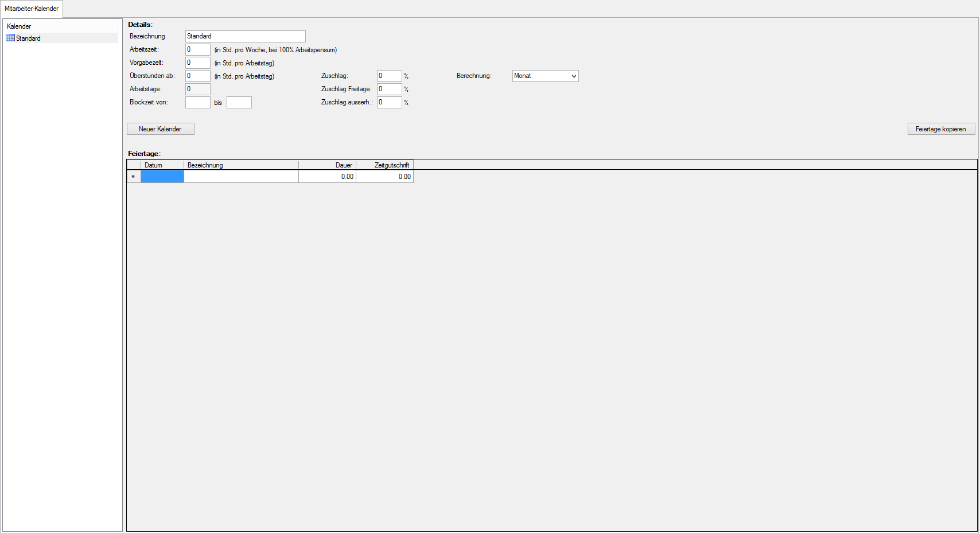
Task: Click the Neuer Kalender button
Action: (160, 129)
